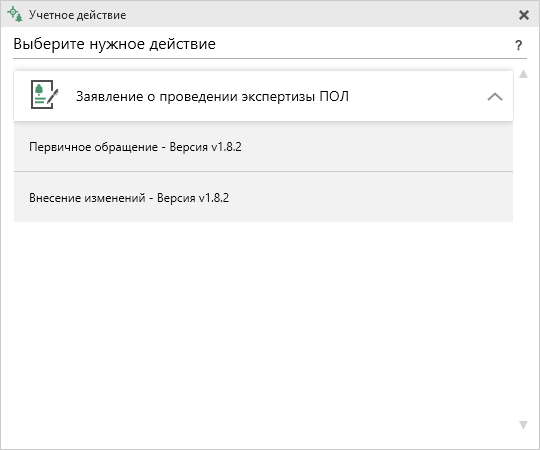
Task: Click the Выберите нужное действие heading
Action: pos(114,44)
